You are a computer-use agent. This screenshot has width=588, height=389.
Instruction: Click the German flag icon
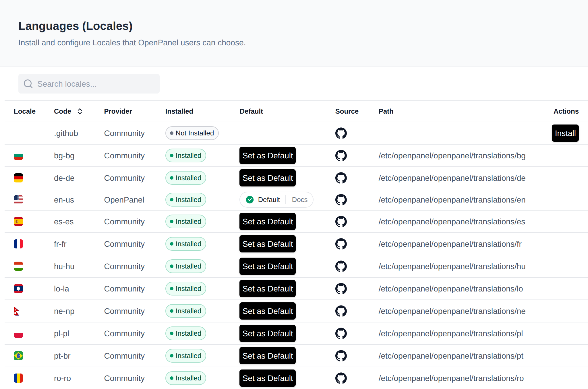(18, 178)
